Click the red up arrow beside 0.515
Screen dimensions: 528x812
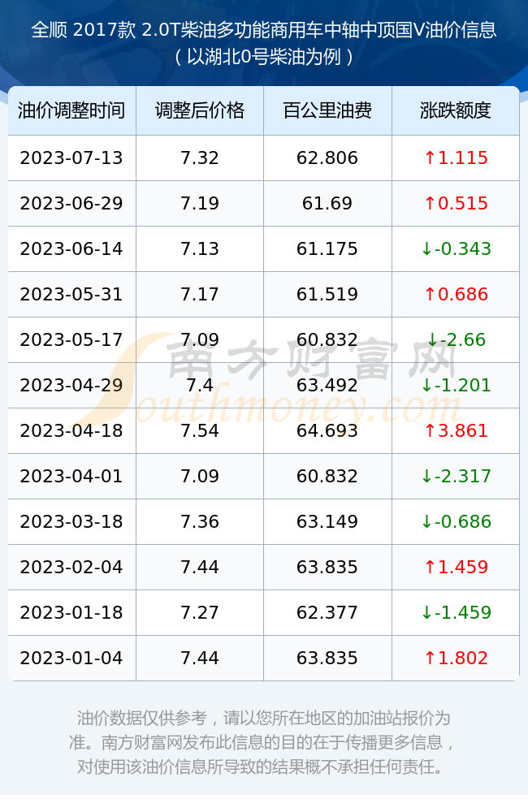430,204
